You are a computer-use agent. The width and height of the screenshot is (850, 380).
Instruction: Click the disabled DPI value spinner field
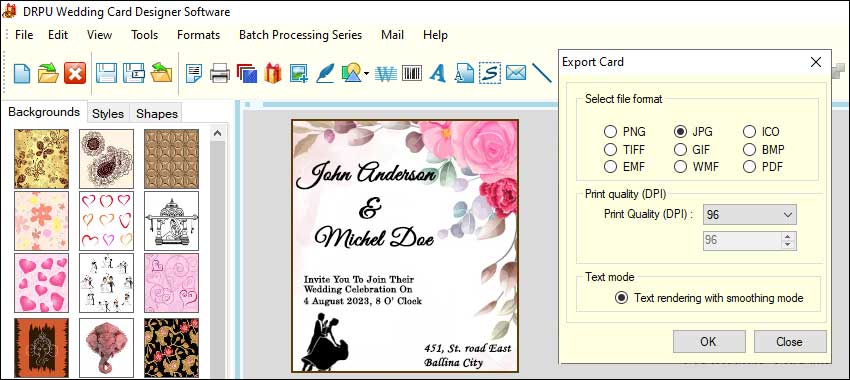pyautogui.click(x=750, y=240)
